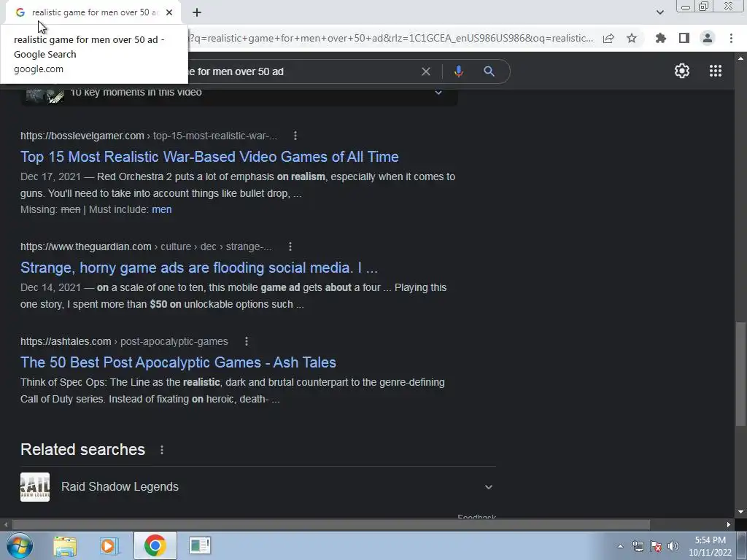The width and height of the screenshot is (747, 560).
Task: Open Strange, horny game ads article link
Action: (x=199, y=268)
